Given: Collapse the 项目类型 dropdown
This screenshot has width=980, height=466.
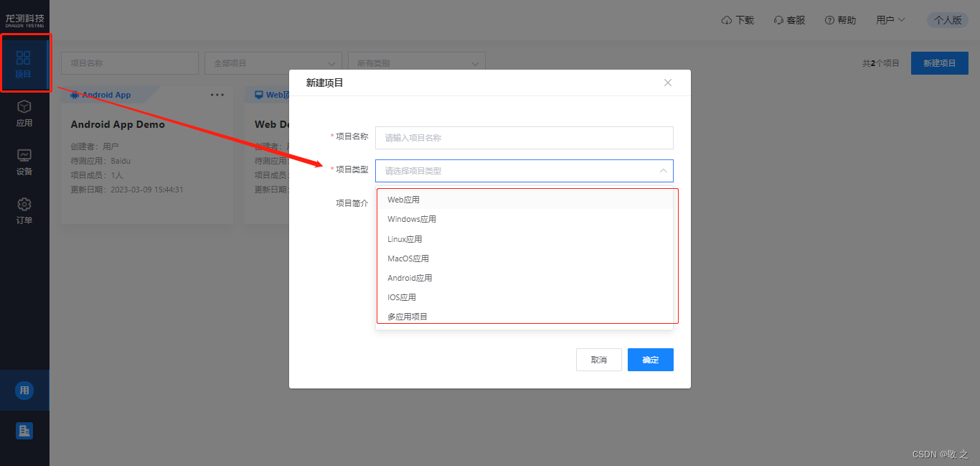Looking at the screenshot, I should point(663,171).
